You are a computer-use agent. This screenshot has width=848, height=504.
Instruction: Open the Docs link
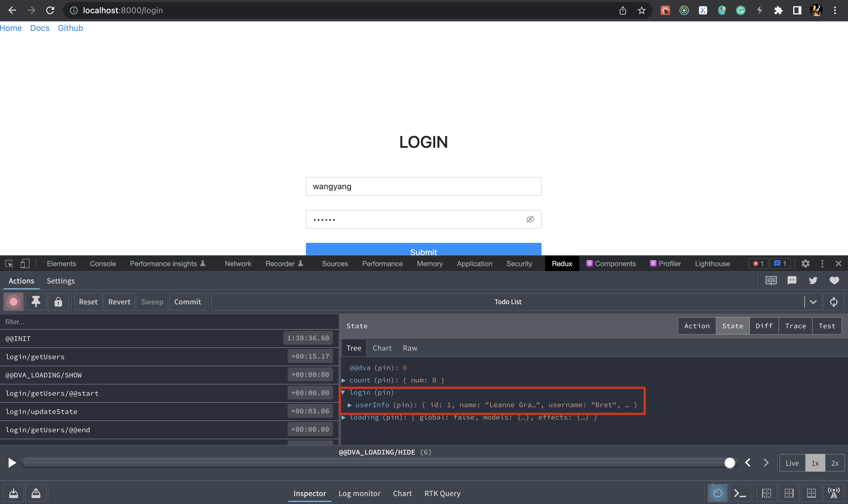pyautogui.click(x=40, y=28)
